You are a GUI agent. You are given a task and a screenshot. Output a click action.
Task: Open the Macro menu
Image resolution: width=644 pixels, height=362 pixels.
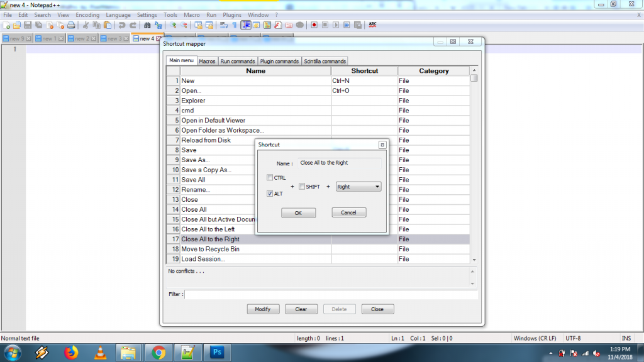click(x=192, y=15)
